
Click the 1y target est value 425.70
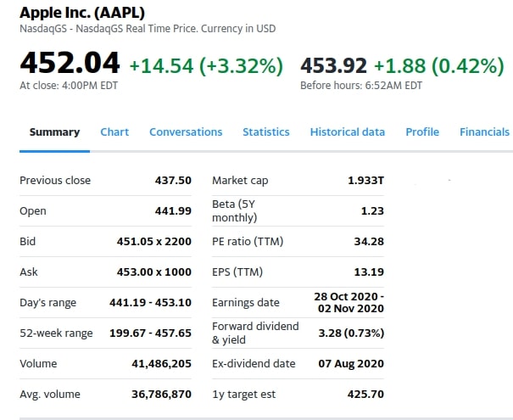365,394
